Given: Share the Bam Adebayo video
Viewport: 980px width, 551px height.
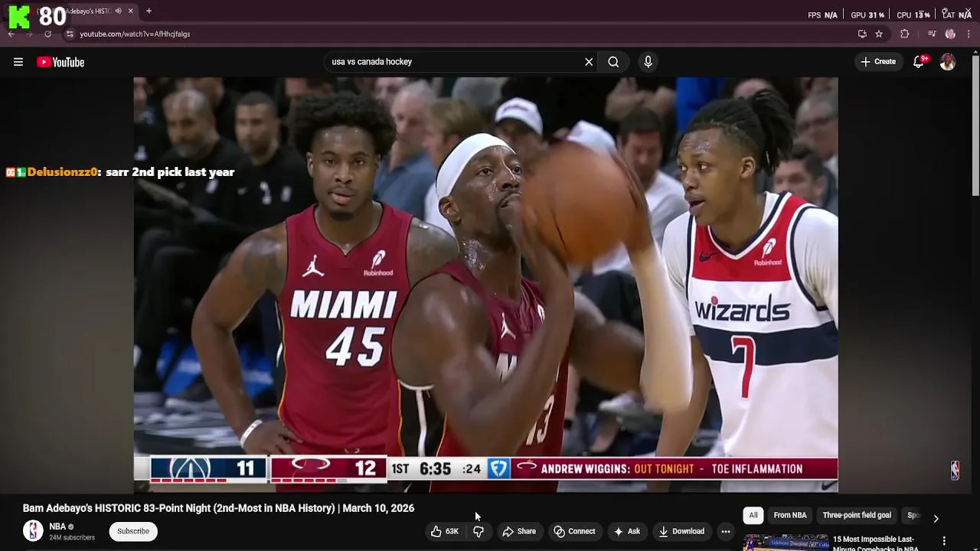Looking at the screenshot, I should click(x=519, y=531).
